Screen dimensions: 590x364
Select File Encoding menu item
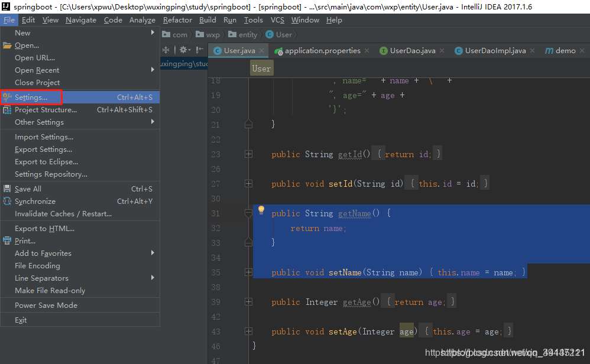[x=80, y=265]
